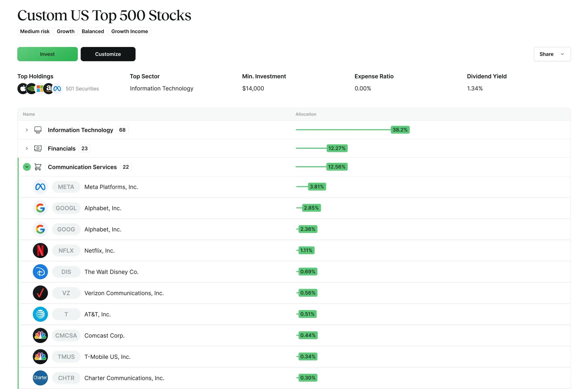Click the 68 count badge
The image size is (588, 389).
tap(122, 130)
